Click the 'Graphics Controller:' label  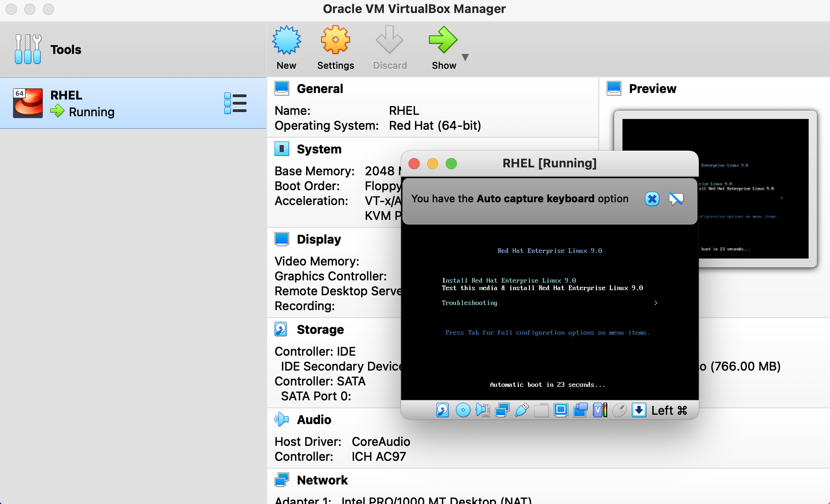click(330, 276)
